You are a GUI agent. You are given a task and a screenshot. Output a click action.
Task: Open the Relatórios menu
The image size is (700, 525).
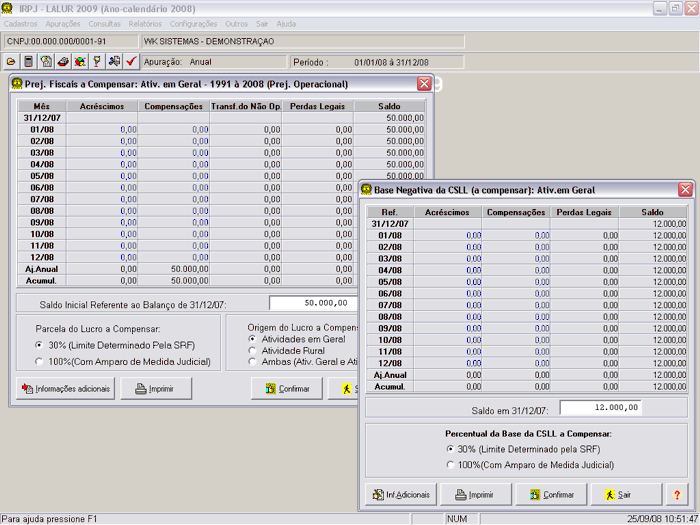[146, 22]
